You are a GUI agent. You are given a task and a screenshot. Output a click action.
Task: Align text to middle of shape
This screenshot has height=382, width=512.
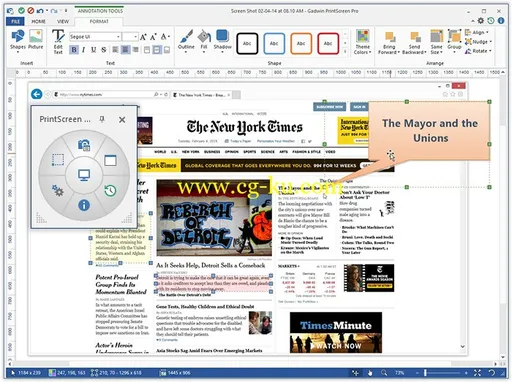coord(157,50)
